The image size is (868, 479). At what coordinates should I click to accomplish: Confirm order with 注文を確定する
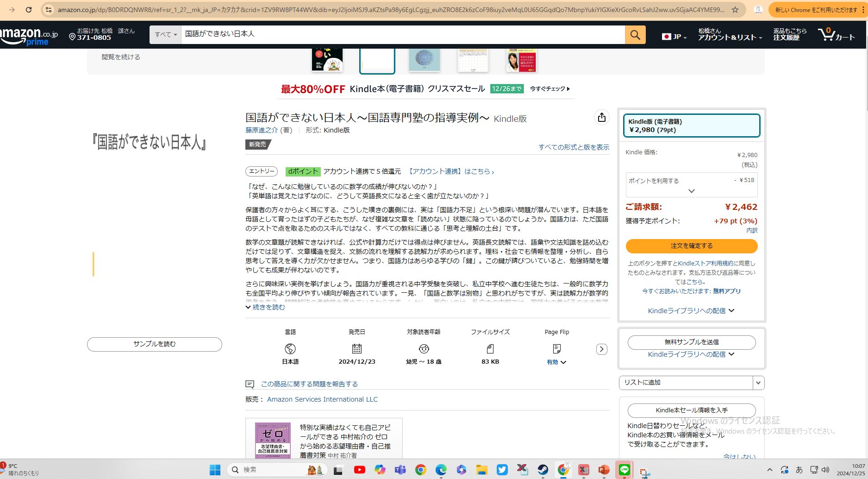click(x=691, y=246)
